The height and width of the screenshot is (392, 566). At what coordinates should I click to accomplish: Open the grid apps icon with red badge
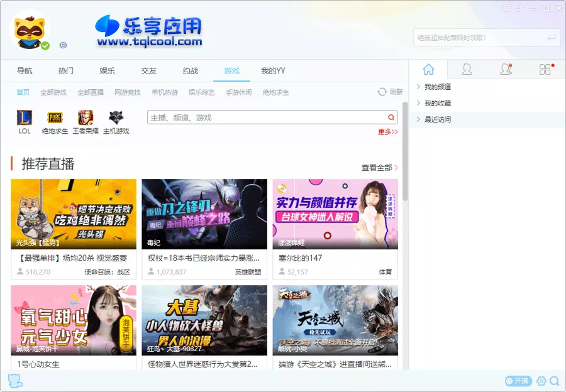pos(544,70)
